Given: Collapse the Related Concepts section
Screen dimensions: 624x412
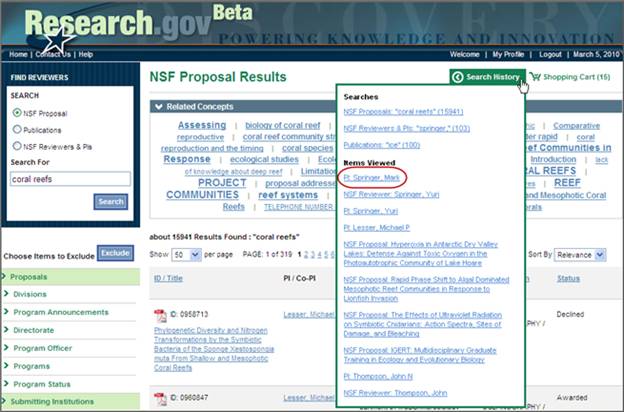Looking at the screenshot, I should pos(159,106).
